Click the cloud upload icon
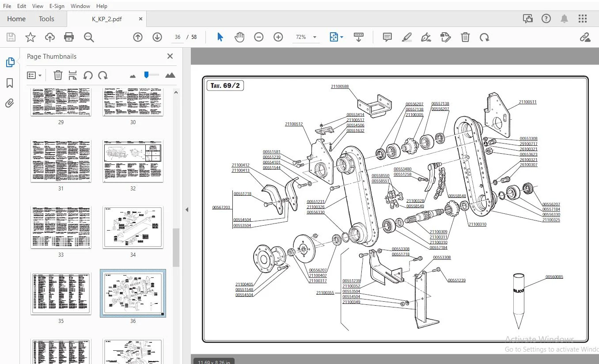 coord(50,37)
